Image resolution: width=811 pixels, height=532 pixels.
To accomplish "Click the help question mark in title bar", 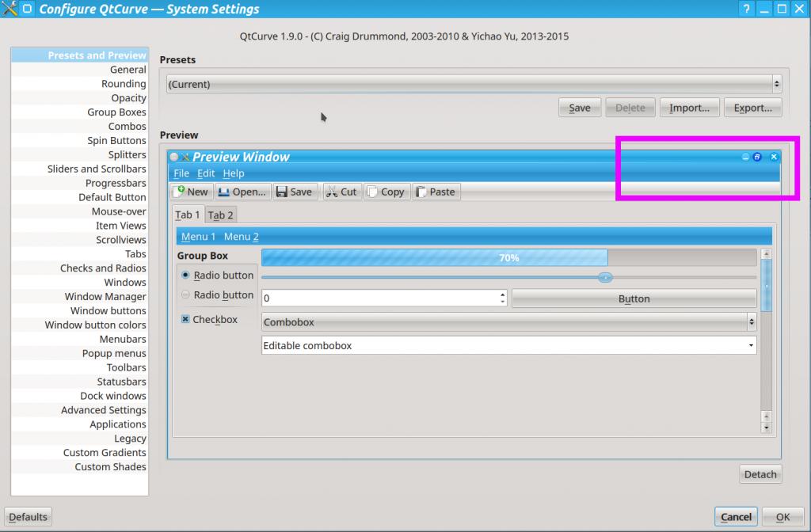I will point(745,9).
